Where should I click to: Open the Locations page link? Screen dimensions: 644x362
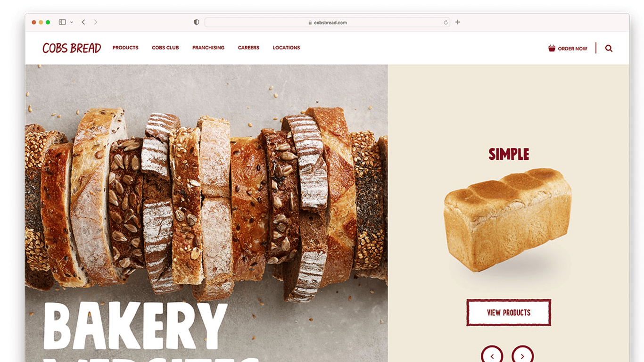pos(286,48)
